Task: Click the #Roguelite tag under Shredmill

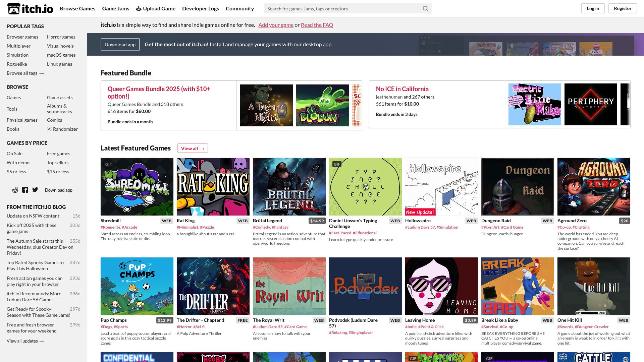Action: [x=110, y=227]
